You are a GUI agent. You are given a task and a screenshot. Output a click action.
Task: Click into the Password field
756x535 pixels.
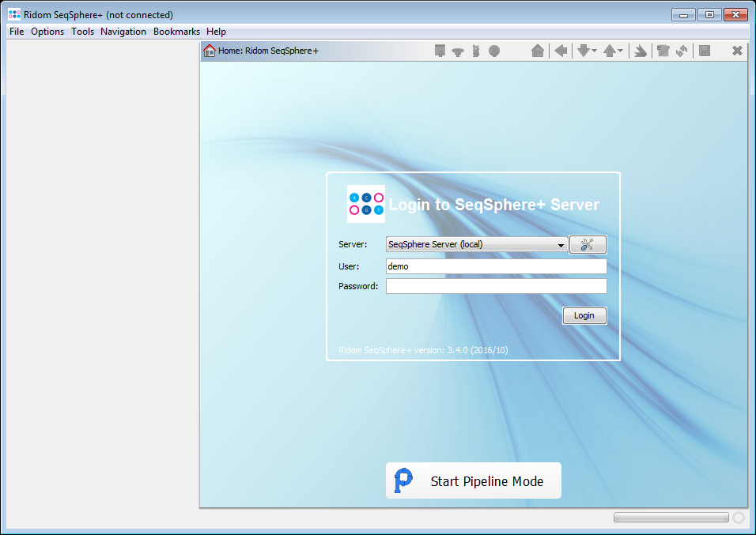point(496,286)
